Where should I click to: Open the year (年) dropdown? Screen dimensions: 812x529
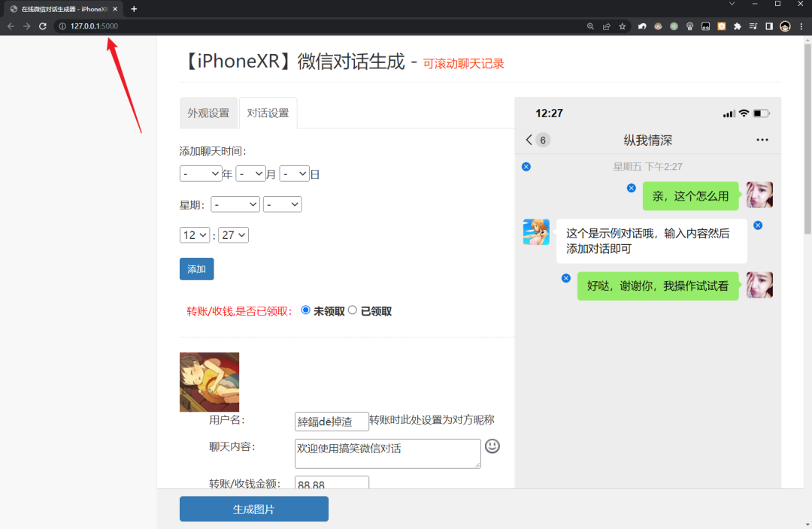[x=201, y=174]
